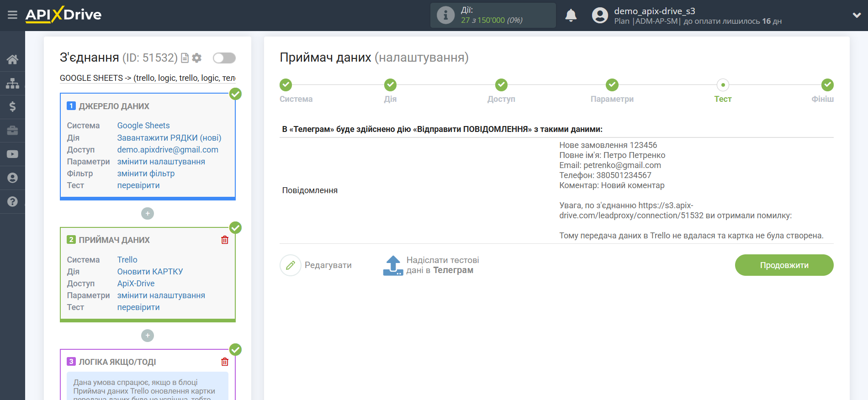Open the notifications bell
868x400 pixels.
(x=571, y=15)
